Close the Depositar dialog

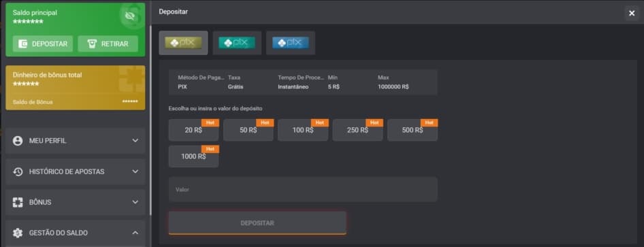632,14
